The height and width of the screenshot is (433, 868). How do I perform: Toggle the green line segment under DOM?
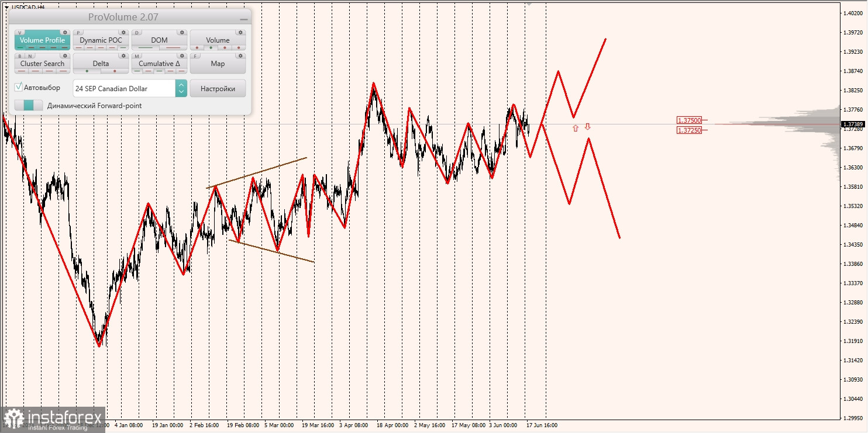click(x=145, y=47)
